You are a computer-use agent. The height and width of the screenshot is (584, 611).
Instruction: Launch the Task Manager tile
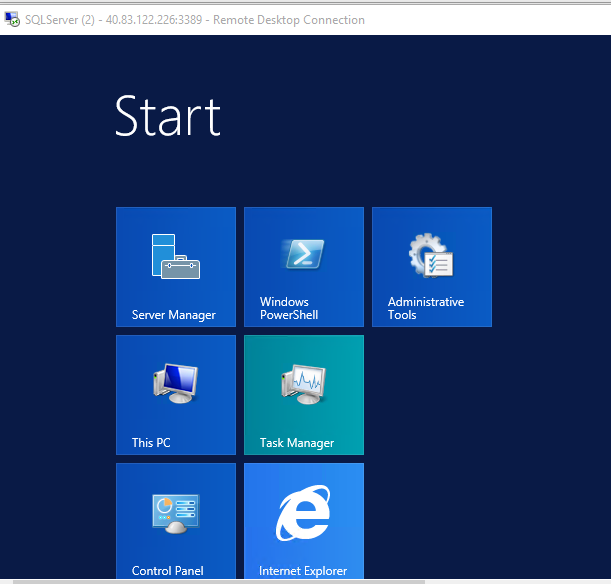304,395
